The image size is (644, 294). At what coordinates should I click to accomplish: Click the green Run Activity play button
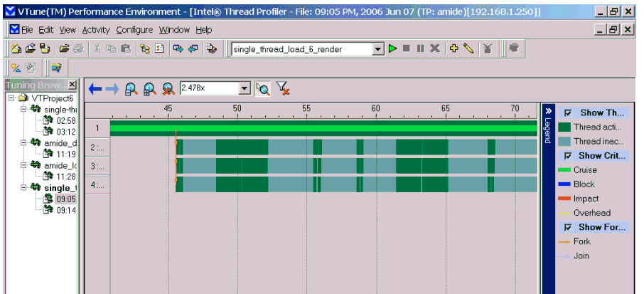click(x=392, y=49)
